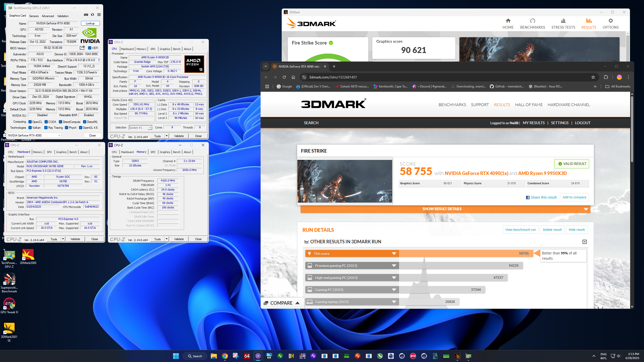Click the GPU-Z screenshot camera icon
The height and width of the screenshot is (362, 644).
(x=86, y=15)
